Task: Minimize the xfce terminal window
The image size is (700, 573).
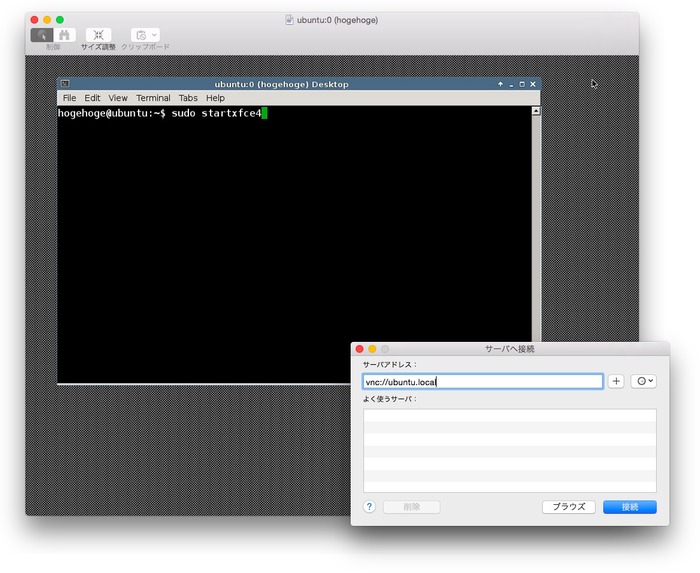Action: point(511,84)
